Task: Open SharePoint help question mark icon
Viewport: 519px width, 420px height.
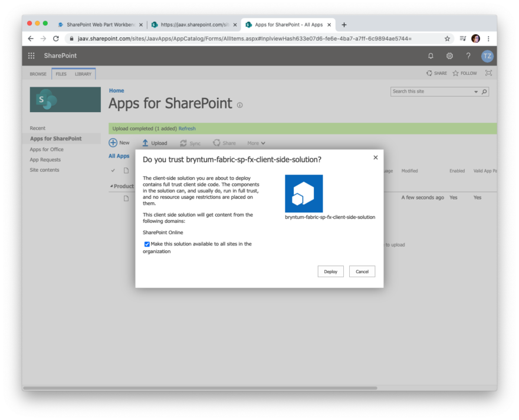Action: (468, 55)
